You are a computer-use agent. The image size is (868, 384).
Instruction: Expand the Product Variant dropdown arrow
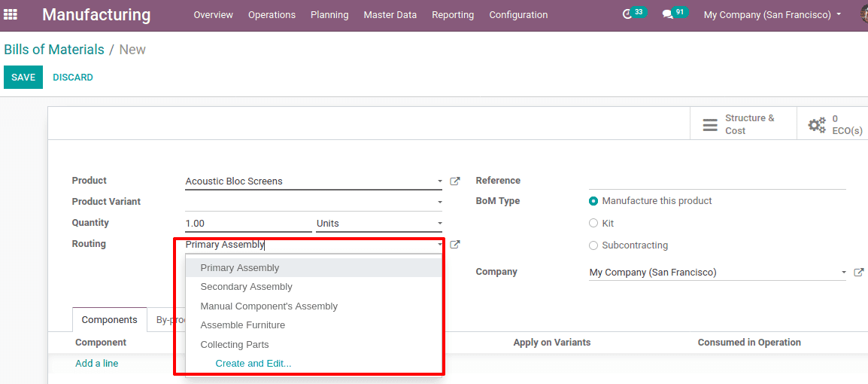pyautogui.click(x=439, y=203)
